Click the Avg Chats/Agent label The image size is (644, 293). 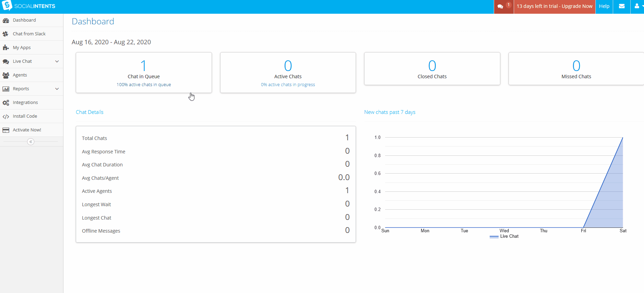click(x=100, y=178)
